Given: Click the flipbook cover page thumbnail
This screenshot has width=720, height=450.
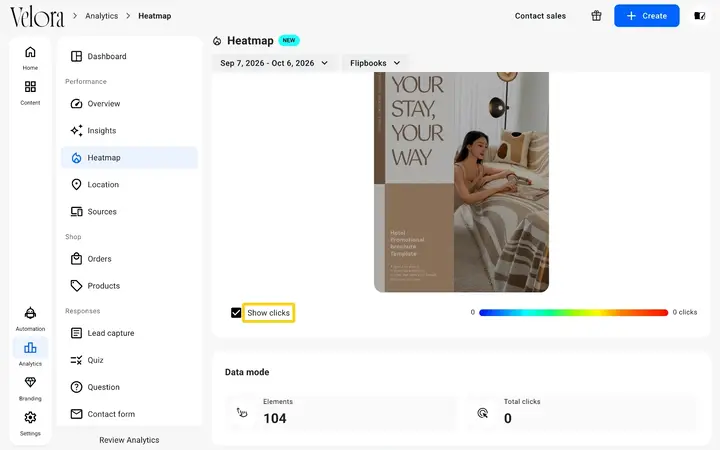Looking at the screenshot, I should coord(461,182).
